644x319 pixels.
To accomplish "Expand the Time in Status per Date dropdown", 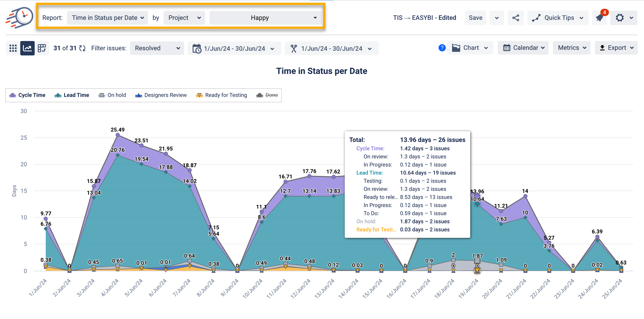I will click(107, 18).
